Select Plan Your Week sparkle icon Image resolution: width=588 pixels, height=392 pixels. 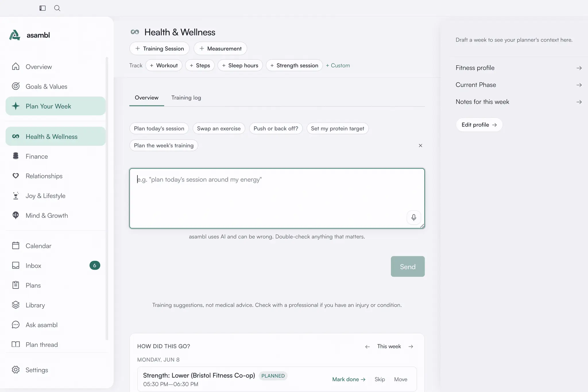coord(16,106)
